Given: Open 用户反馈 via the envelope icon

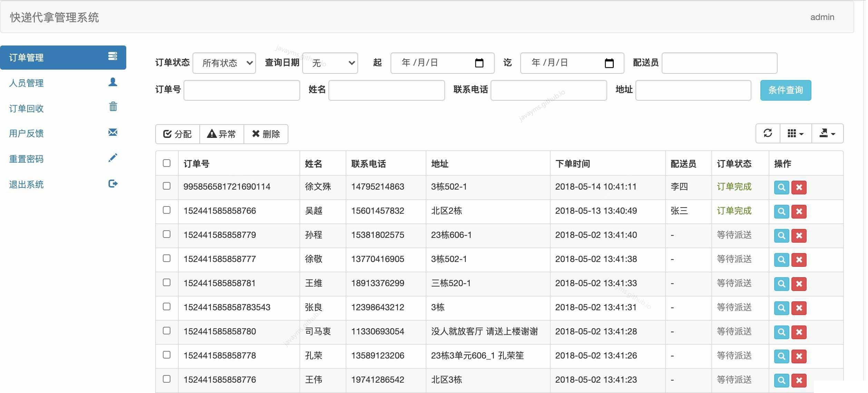Looking at the screenshot, I should (x=112, y=132).
